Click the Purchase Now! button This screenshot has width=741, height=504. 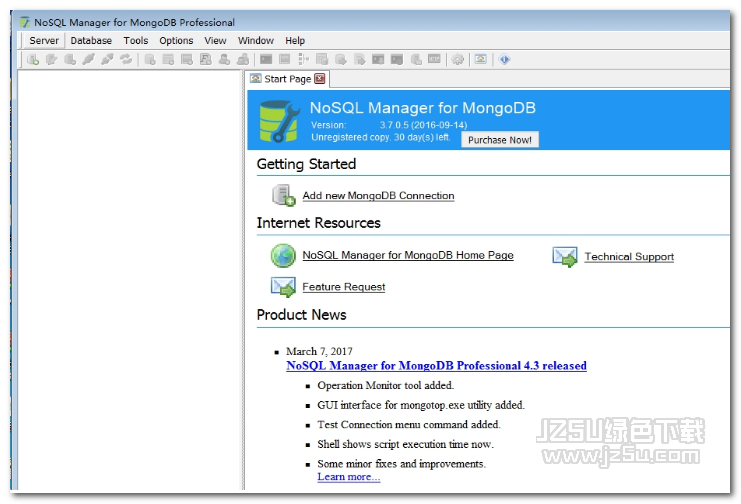pos(500,140)
